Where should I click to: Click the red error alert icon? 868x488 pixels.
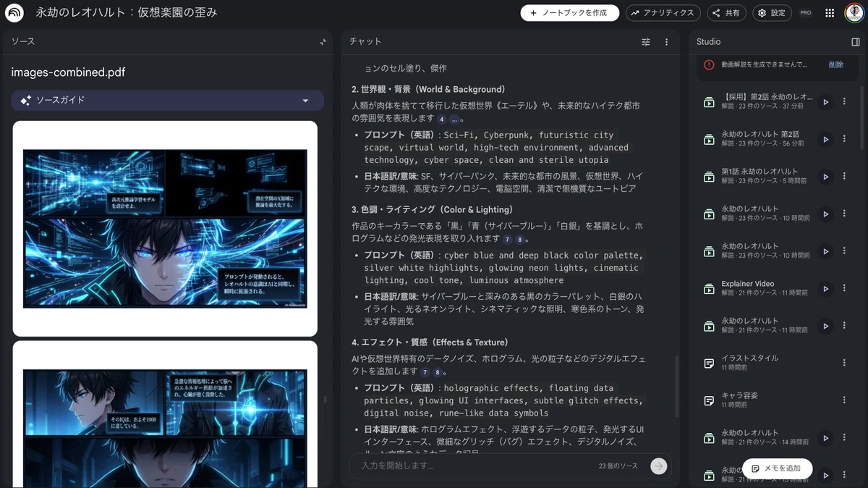click(x=709, y=64)
